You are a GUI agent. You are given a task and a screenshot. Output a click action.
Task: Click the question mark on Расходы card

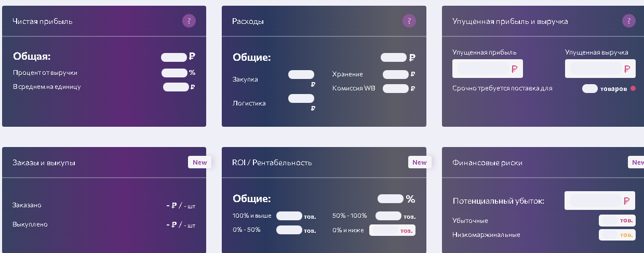click(x=409, y=21)
